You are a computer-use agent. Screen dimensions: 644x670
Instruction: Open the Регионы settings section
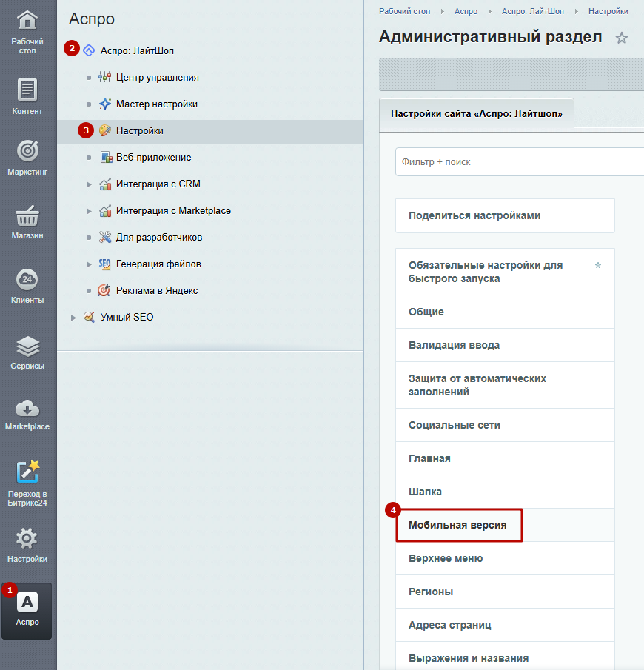[505, 592]
